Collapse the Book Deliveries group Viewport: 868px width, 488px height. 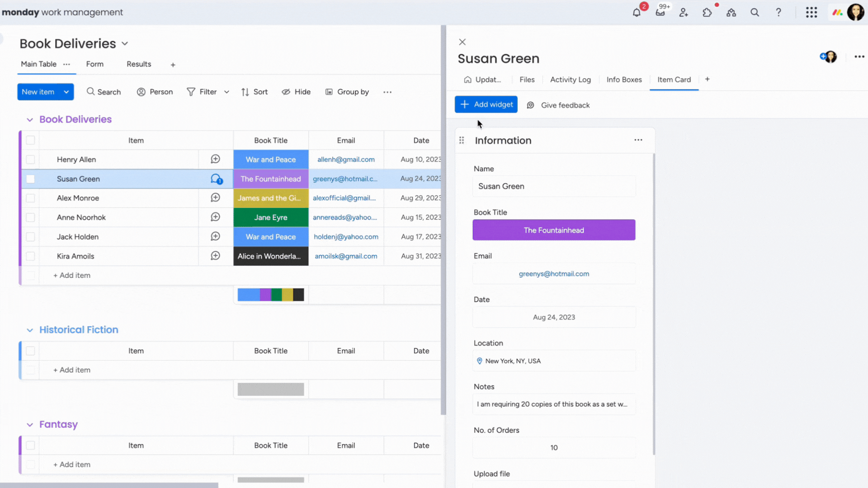pyautogui.click(x=30, y=120)
